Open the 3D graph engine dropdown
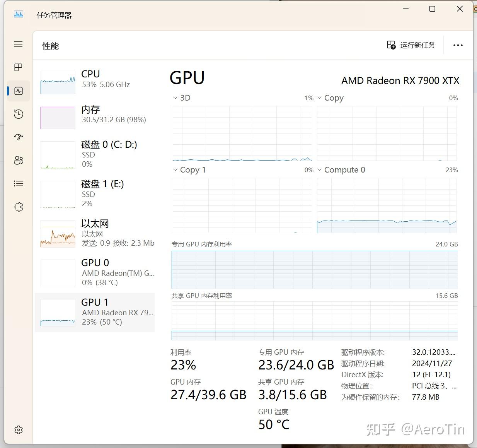Viewport: 477px width, 448px height. point(181,98)
